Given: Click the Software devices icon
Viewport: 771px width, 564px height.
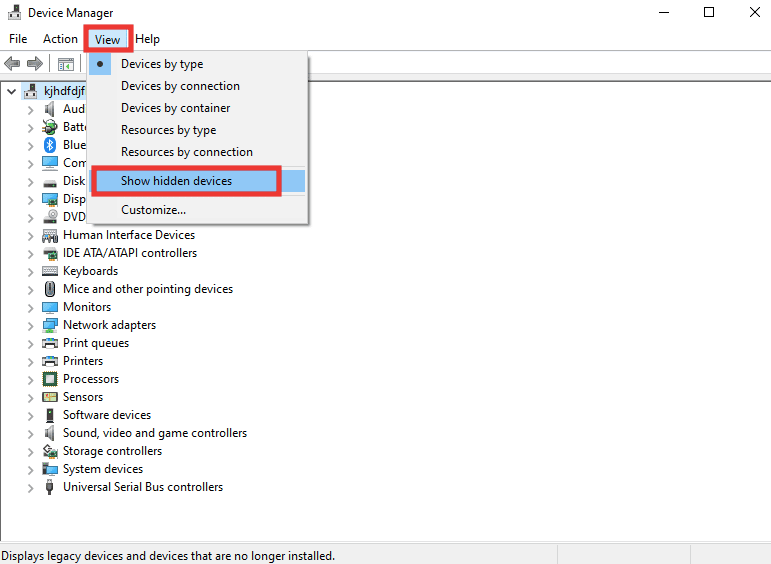Looking at the screenshot, I should (x=50, y=416).
